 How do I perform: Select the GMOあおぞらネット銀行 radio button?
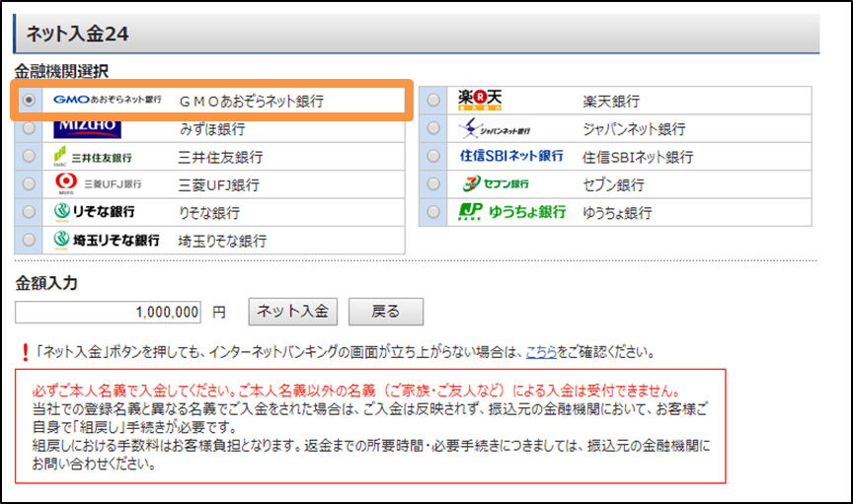point(29,100)
